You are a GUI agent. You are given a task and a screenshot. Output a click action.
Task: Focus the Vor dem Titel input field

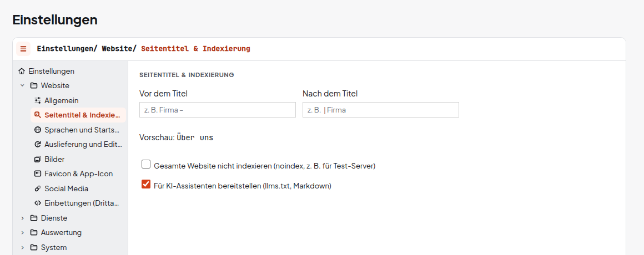pos(218,110)
